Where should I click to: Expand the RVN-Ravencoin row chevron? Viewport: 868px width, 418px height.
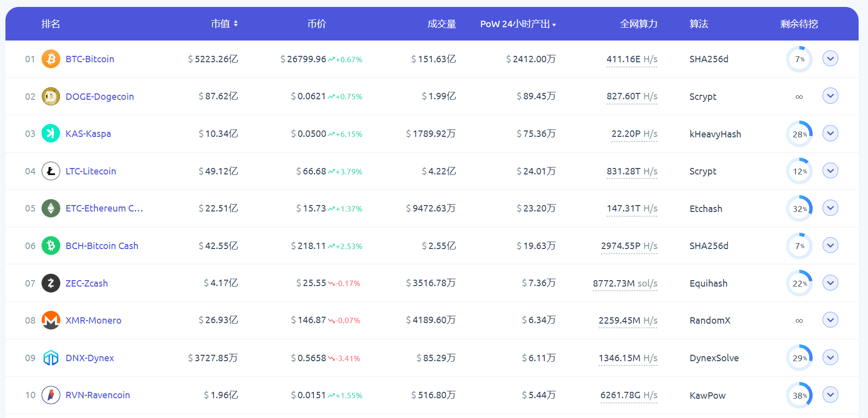[x=830, y=394]
